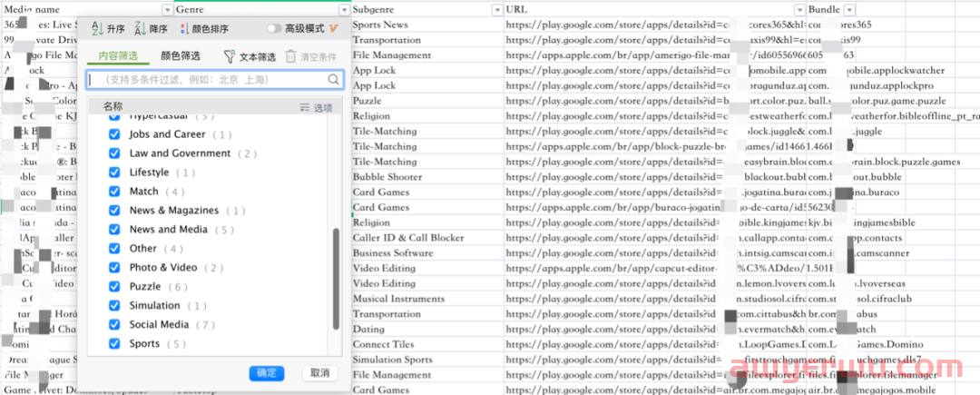Click 清空条件 trash icon to clear conditions
This screenshot has height=395, width=980.
(290, 56)
